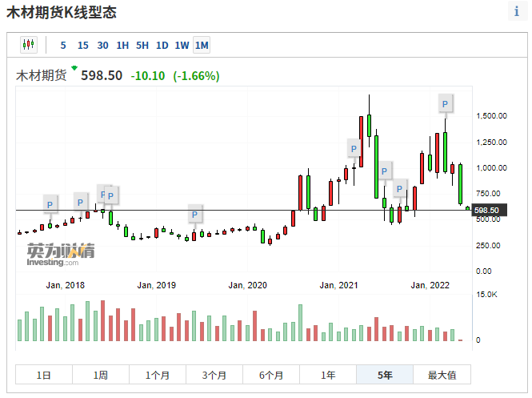The image size is (532, 398).
Task: Switch to the 1H candle interval
Action: tap(122, 45)
